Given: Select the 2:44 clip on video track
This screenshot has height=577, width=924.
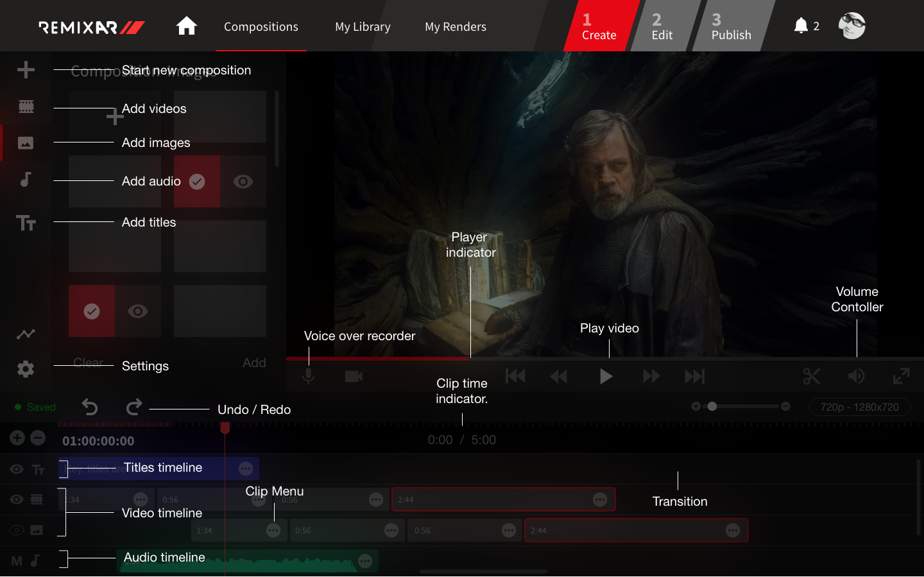Looking at the screenshot, I should pos(504,499).
